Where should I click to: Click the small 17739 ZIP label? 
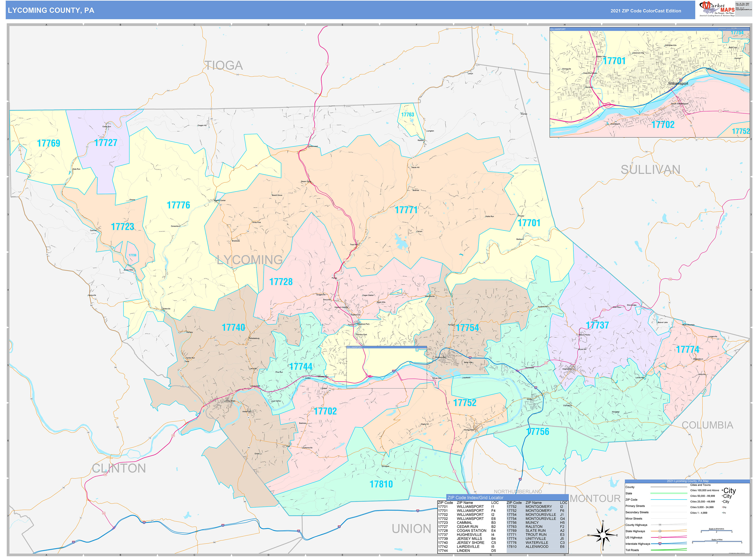tap(132, 255)
